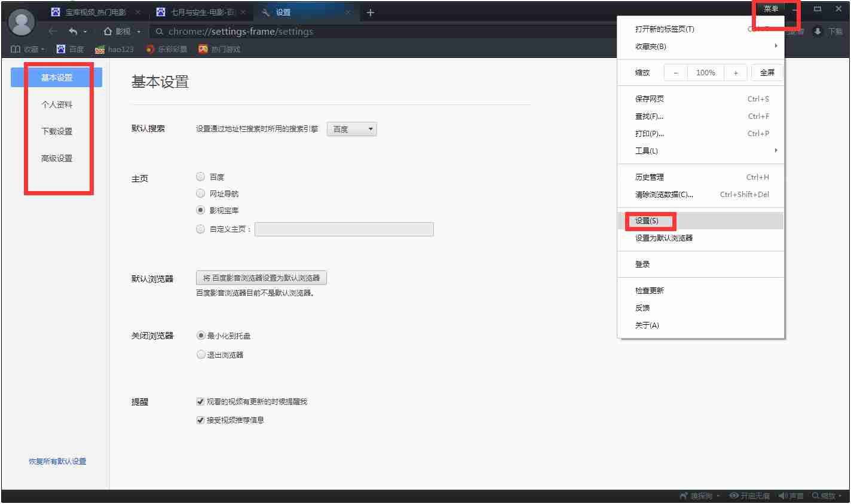Screen dimensions: 851x504
Task: Select 网址导航 homepage radio button
Action: pos(201,193)
